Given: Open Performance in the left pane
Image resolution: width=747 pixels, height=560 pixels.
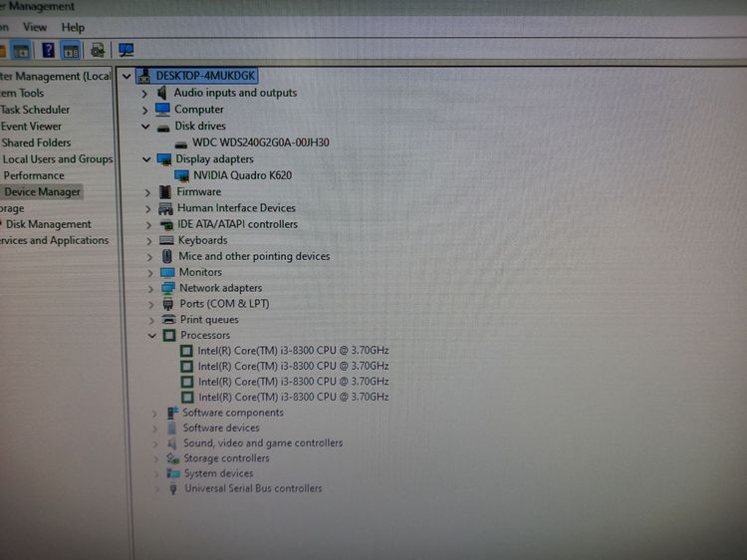Looking at the screenshot, I should pos(34,175).
